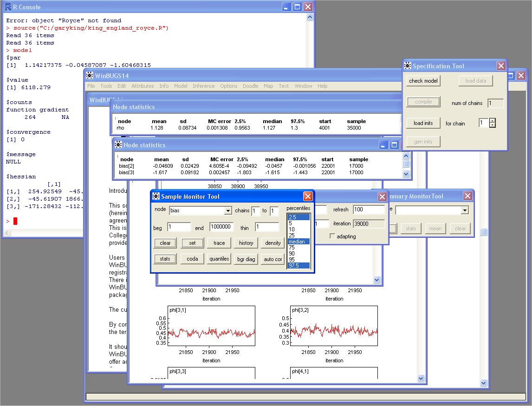
Task: Increase the for chain spinner value
Action: pyautogui.click(x=493, y=121)
